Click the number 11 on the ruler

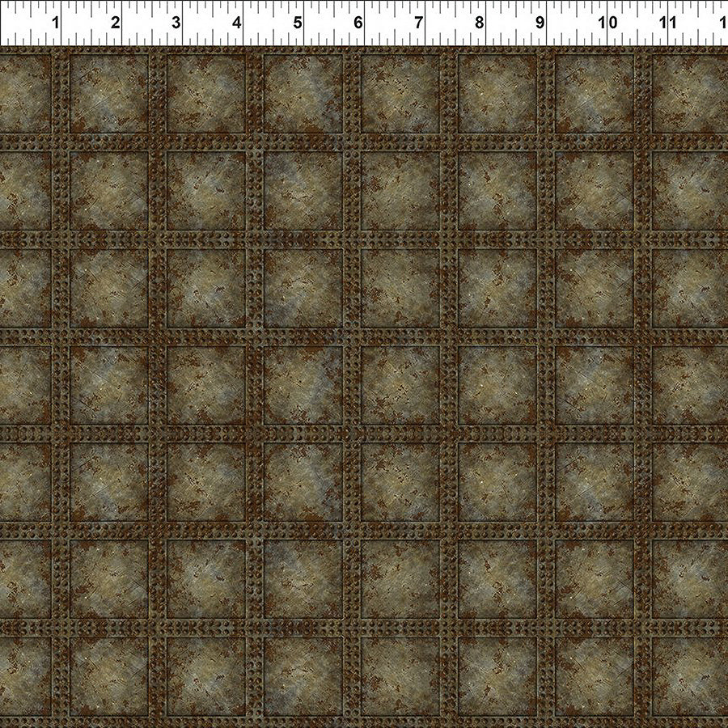[667, 23]
